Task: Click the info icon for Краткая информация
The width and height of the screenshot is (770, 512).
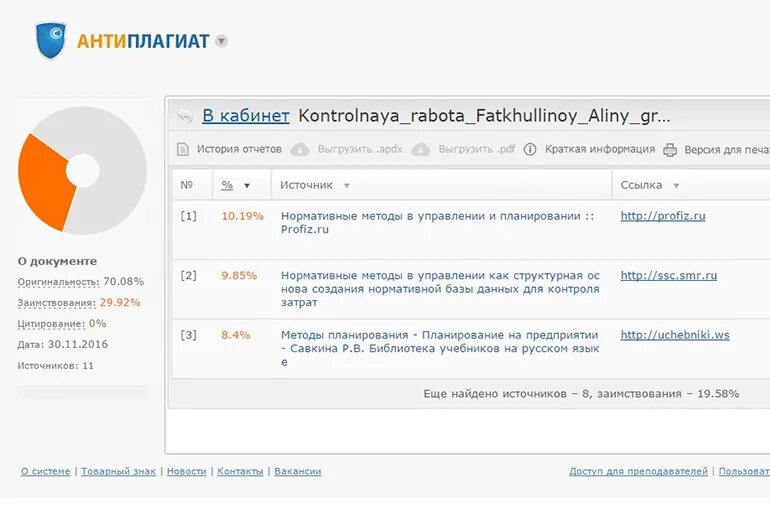Action: 530,149
